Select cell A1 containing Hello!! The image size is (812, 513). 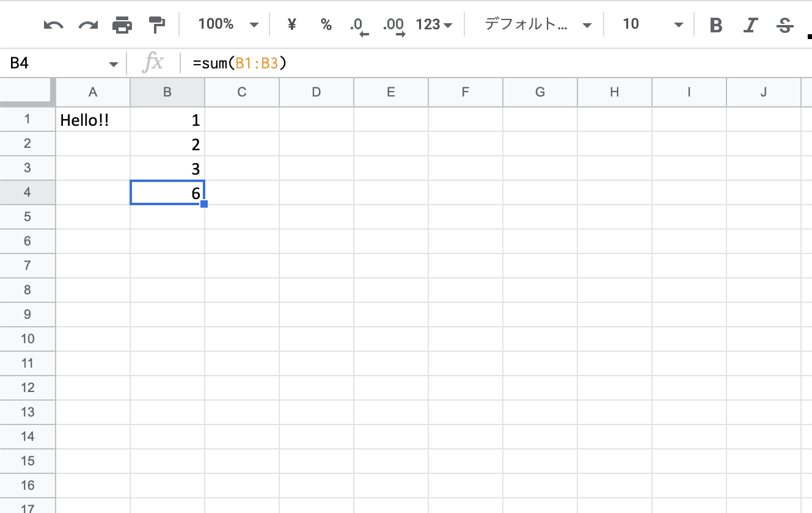coord(93,120)
